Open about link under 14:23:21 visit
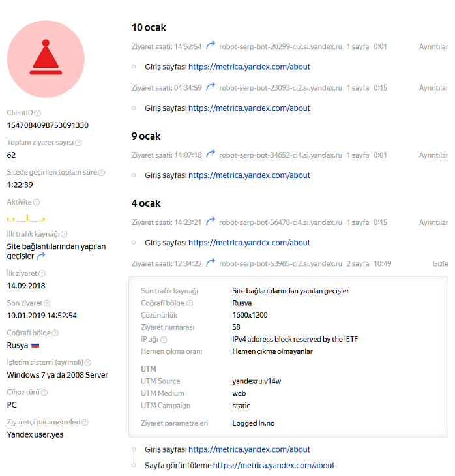 pyautogui.click(x=249, y=243)
